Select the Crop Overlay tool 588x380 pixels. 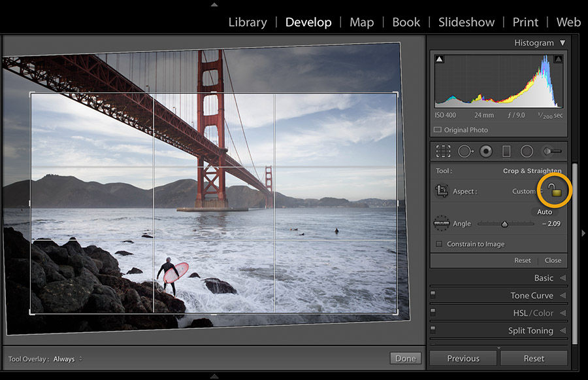(x=442, y=151)
